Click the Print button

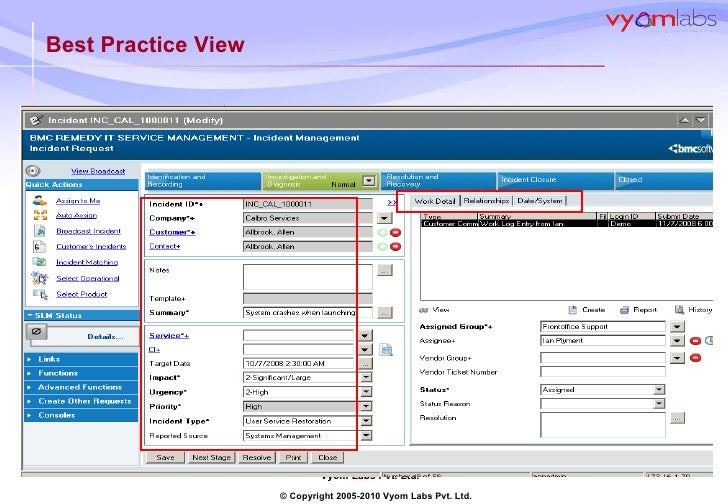[293, 458]
